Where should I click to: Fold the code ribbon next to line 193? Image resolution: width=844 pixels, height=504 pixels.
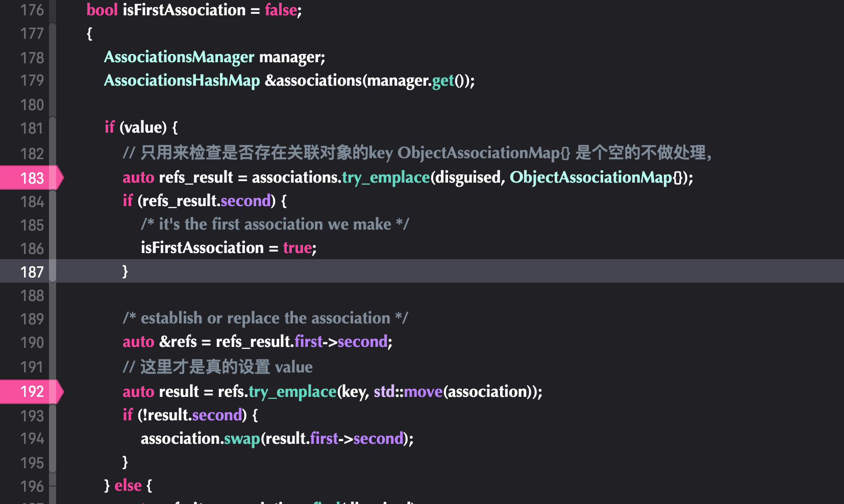click(x=53, y=416)
